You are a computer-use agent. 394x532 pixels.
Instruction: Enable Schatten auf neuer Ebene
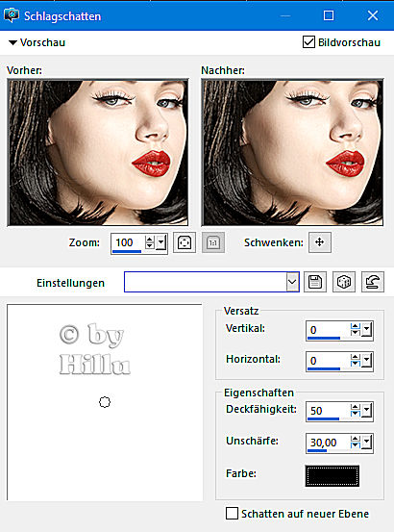(x=232, y=513)
